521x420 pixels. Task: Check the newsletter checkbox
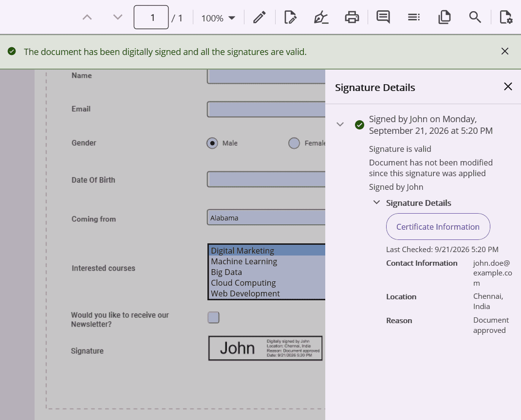point(213,317)
